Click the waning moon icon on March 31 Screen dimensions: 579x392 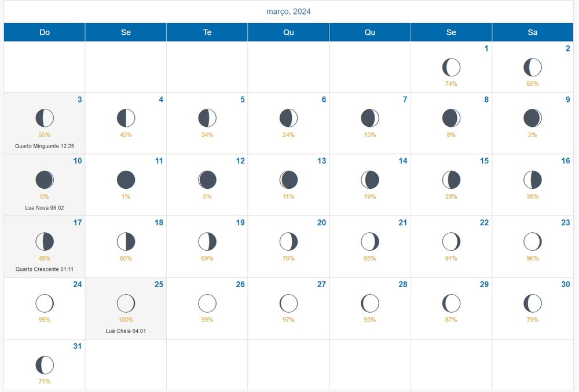[x=45, y=365]
